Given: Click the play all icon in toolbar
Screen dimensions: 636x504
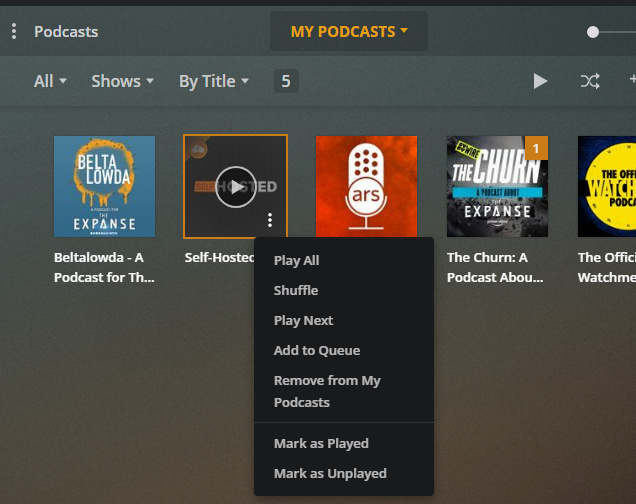Looking at the screenshot, I should 540,81.
